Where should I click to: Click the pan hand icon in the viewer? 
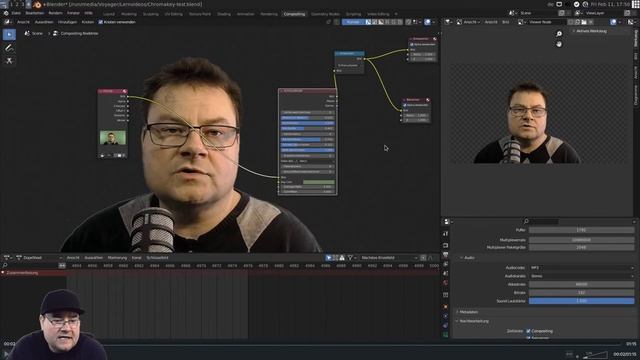(x=559, y=44)
